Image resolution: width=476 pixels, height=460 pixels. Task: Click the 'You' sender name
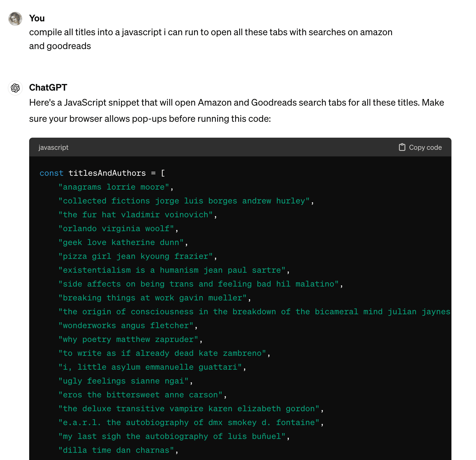pyautogui.click(x=37, y=18)
